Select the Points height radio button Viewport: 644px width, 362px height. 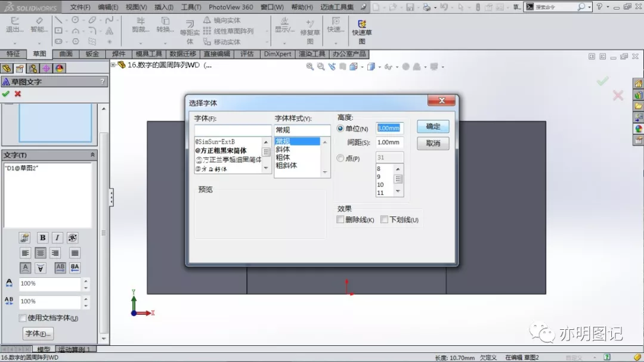click(340, 158)
